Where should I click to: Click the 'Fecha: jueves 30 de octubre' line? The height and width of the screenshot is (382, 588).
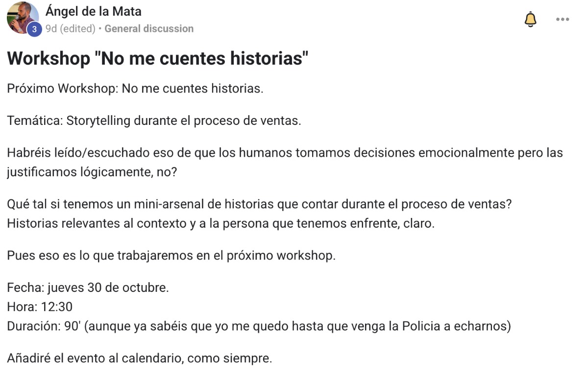[x=88, y=287]
